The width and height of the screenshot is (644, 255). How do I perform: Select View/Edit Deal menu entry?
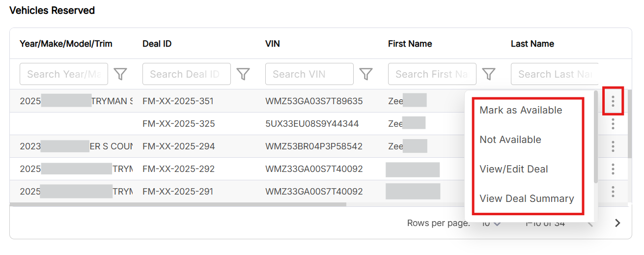[514, 169]
